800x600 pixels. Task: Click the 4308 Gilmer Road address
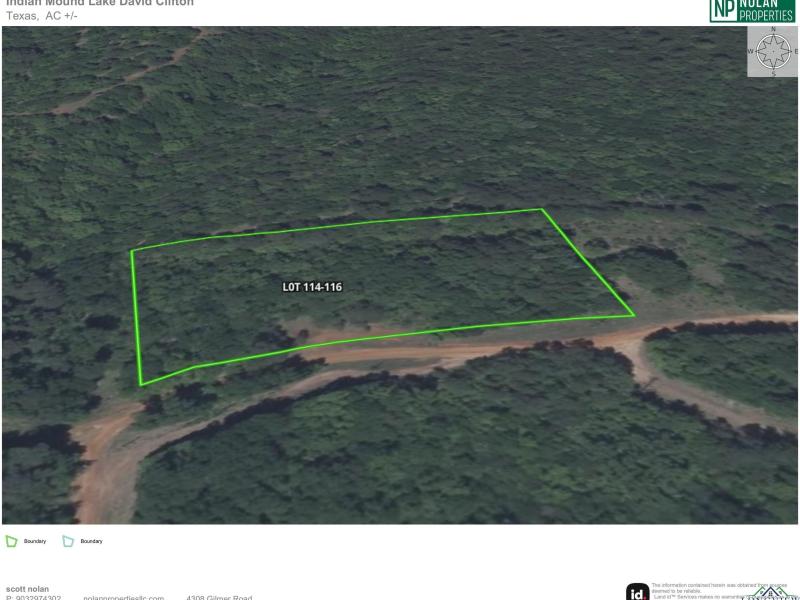[219, 597]
